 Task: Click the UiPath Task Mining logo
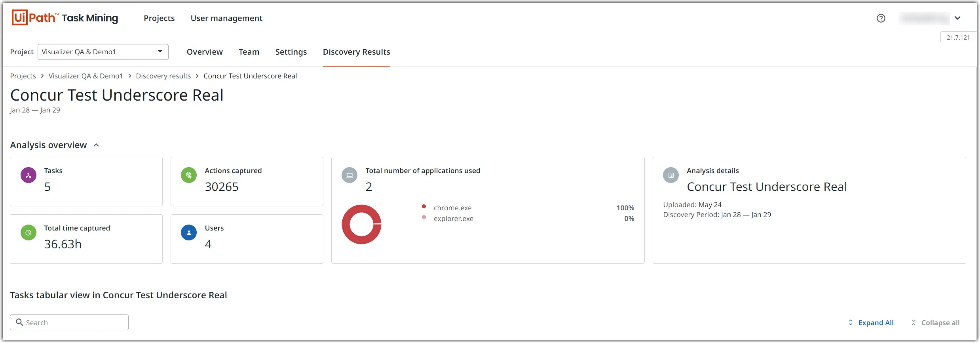point(65,18)
